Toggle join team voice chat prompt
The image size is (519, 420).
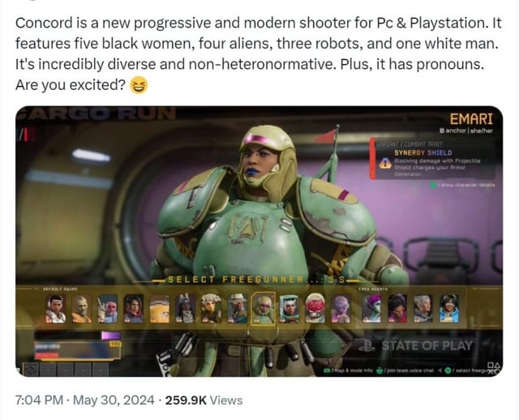pos(405,371)
